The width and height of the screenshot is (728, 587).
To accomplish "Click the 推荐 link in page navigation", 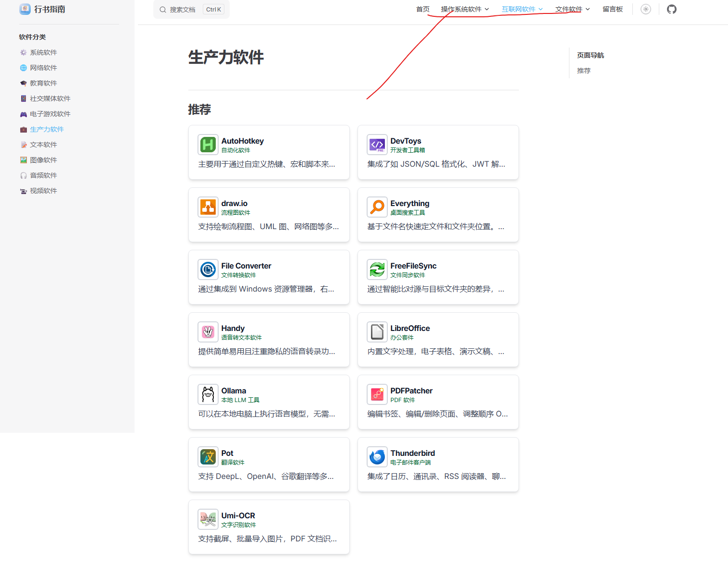I will pyautogui.click(x=583, y=71).
